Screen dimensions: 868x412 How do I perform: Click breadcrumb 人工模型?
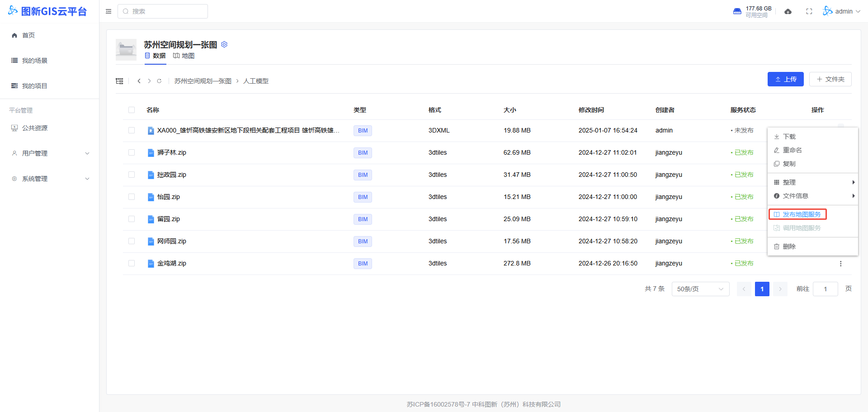(256, 81)
